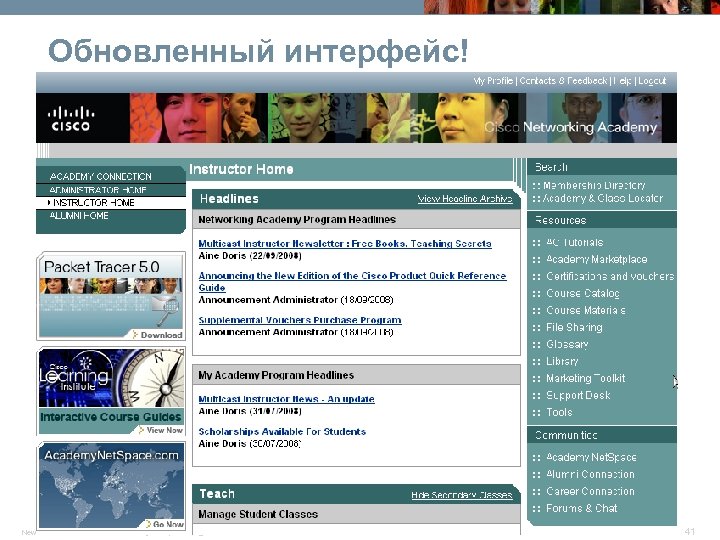Open Multicast Instructor Newsletter headline
Screen dimensions: 720x540
click(345, 243)
